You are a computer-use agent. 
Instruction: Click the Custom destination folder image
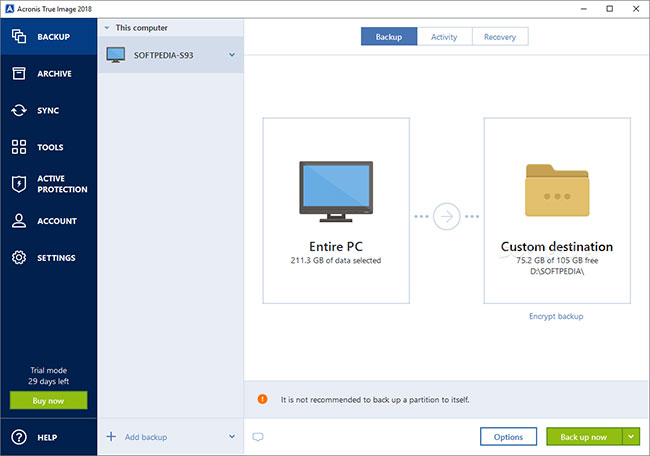557,190
